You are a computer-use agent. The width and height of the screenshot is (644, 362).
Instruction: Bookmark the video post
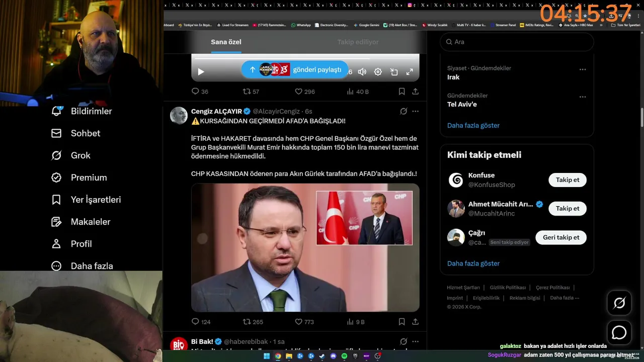[x=401, y=92]
